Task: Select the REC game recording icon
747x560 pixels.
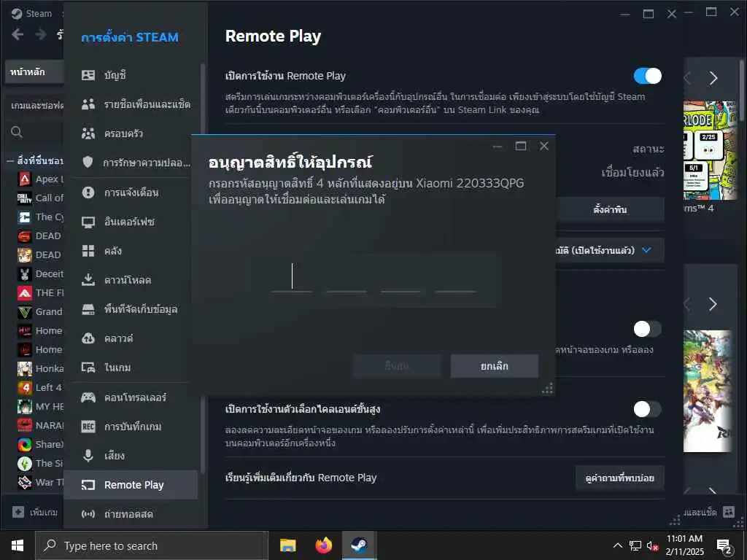Action: (x=88, y=426)
